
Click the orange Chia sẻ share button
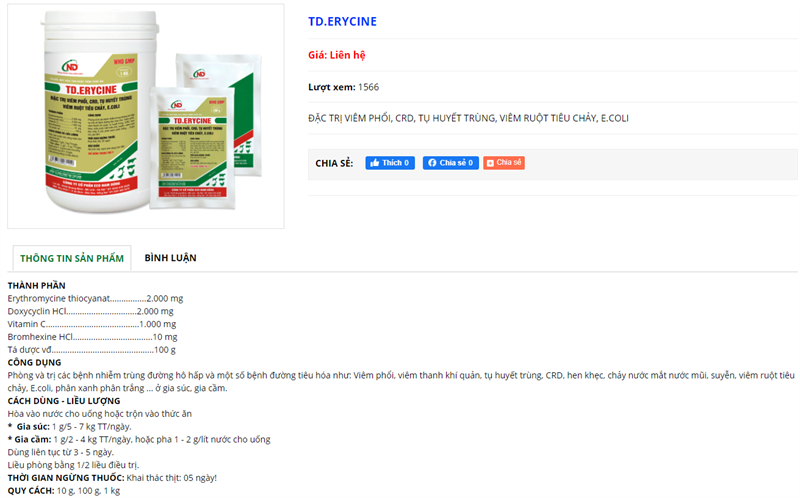(504, 163)
